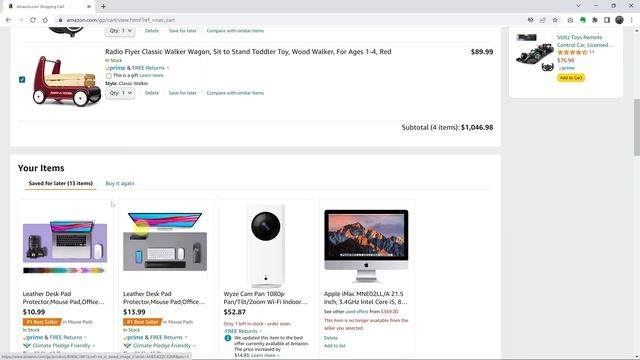Open the $10.99 Leather Desk Pad title

[63, 298]
